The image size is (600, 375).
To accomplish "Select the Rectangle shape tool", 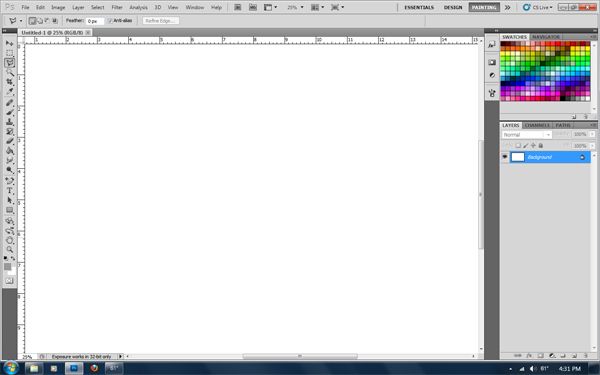I will coord(10,210).
